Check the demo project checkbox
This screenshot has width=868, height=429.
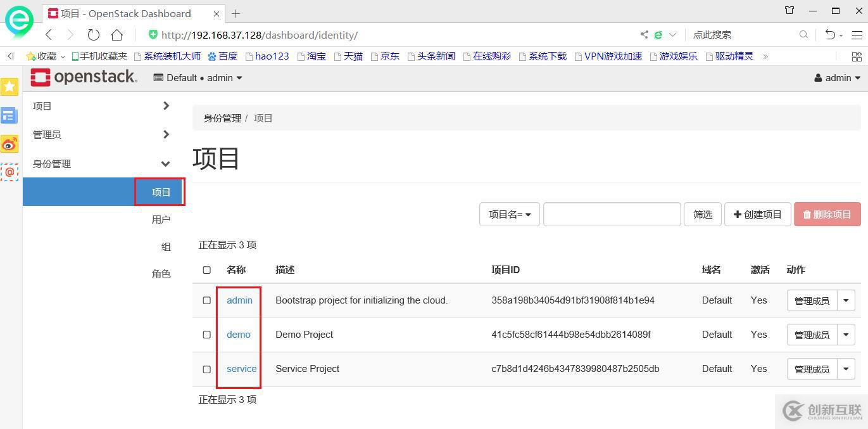click(x=206, y=335)
